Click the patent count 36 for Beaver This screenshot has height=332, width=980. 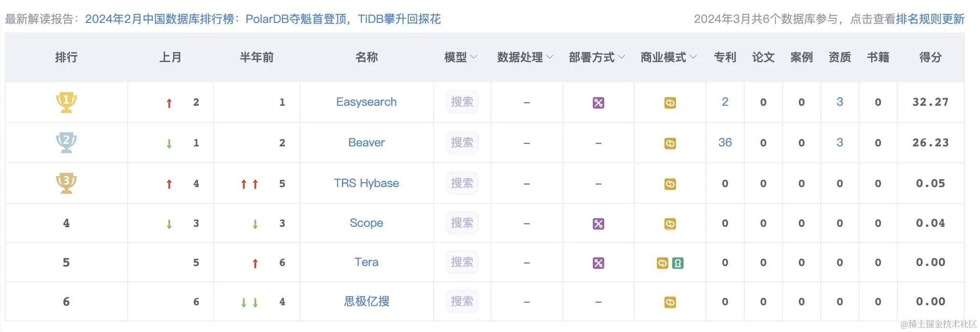pyautogui.click(x=725, y=143)
